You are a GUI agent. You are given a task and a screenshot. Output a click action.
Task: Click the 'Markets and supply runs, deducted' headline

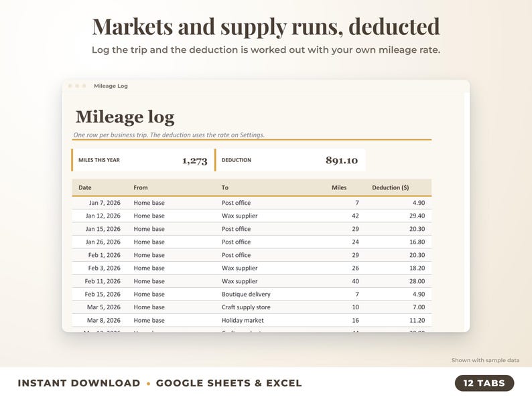click(x=266, y=27)
